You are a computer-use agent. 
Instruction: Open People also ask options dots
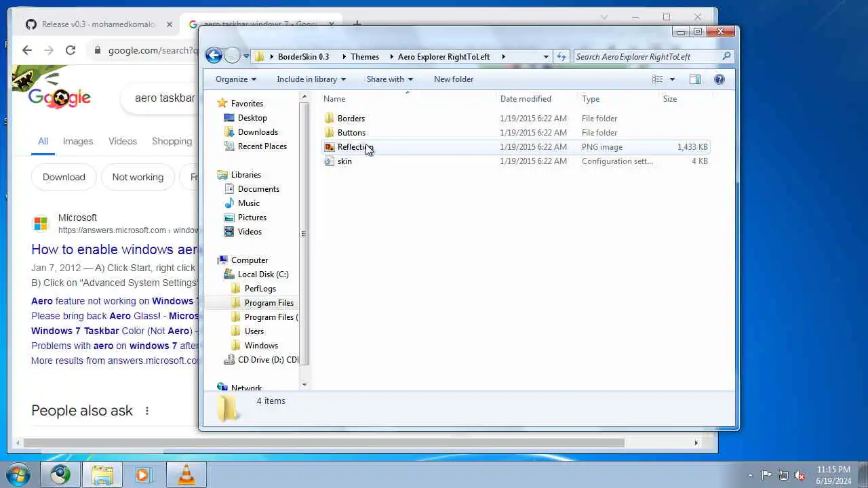click(x=146, y=411)
